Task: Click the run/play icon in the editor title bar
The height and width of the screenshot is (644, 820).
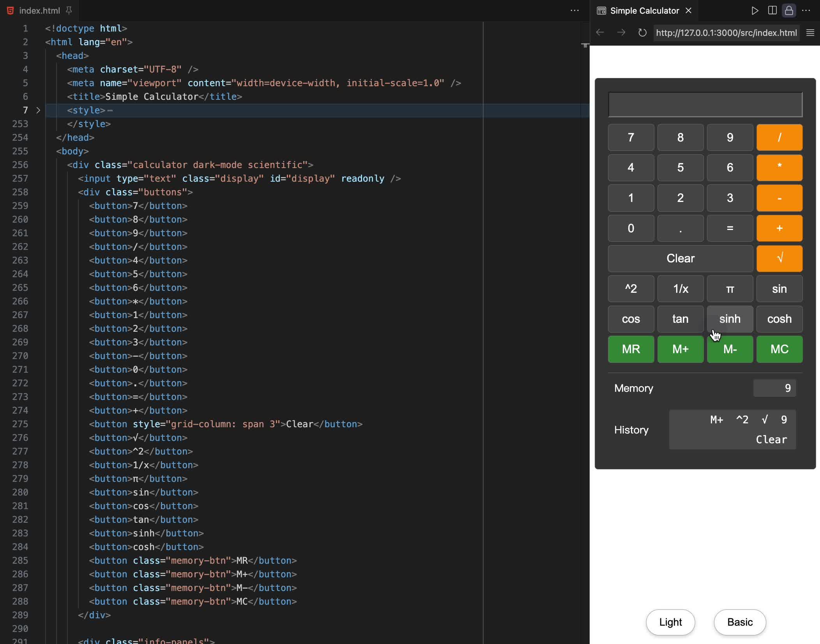Action: pos(755,11)
